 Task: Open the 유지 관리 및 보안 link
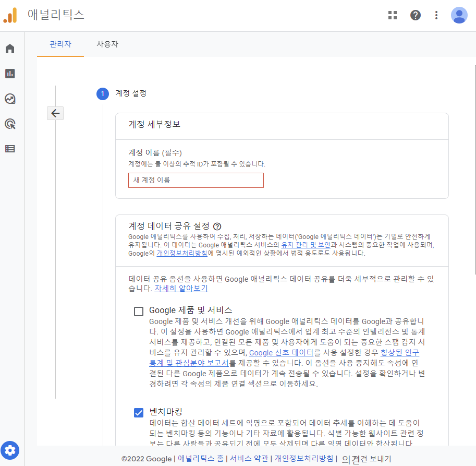click(x=306, y=245)
